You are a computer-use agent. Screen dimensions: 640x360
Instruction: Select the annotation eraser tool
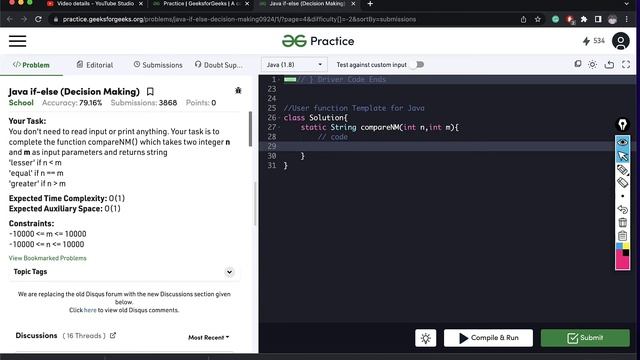622,182
